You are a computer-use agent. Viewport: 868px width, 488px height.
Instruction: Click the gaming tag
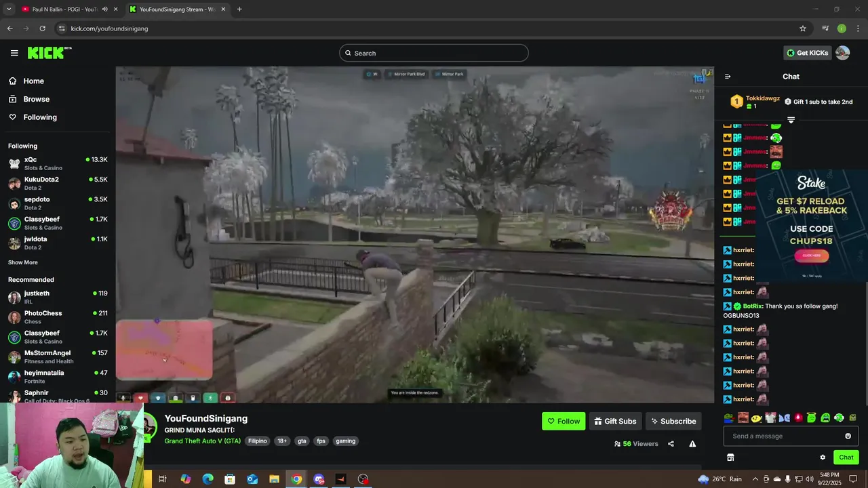(346, 441)
